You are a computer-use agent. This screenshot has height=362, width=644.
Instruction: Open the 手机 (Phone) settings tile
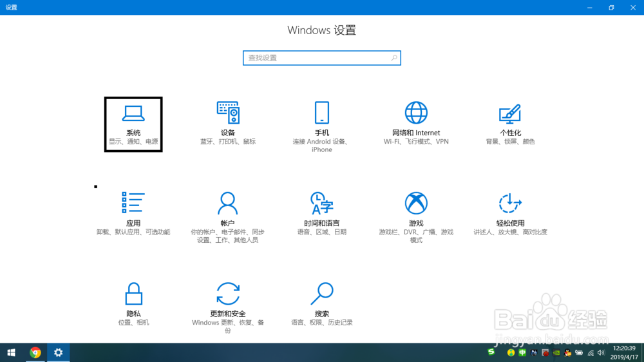pyautogui.click(x=321, y=126)
